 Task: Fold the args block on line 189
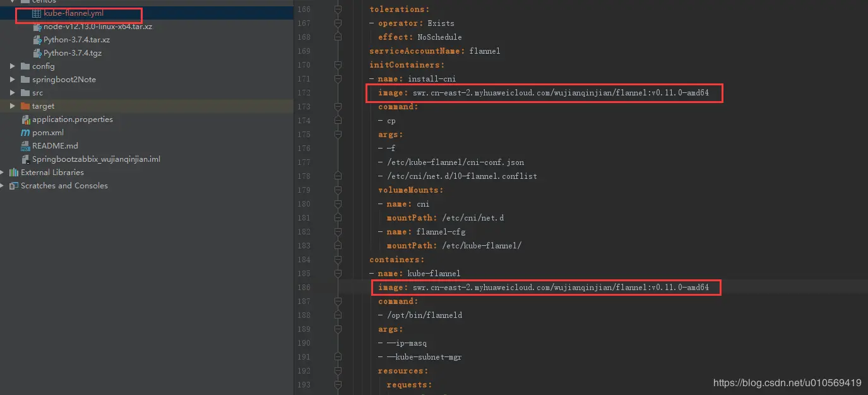tap(338, 329)
